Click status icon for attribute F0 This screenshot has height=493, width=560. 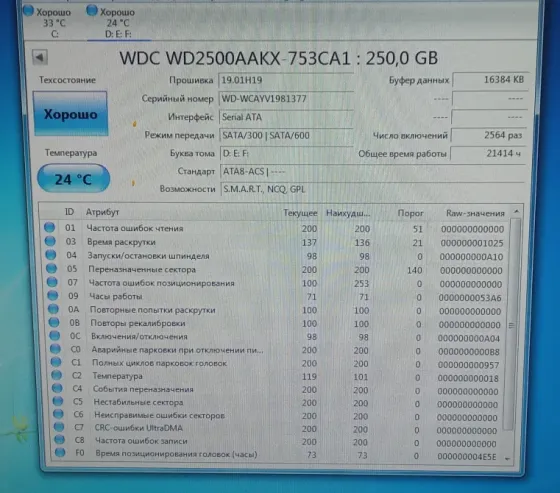pyautogui.click(x=60, y=453)
